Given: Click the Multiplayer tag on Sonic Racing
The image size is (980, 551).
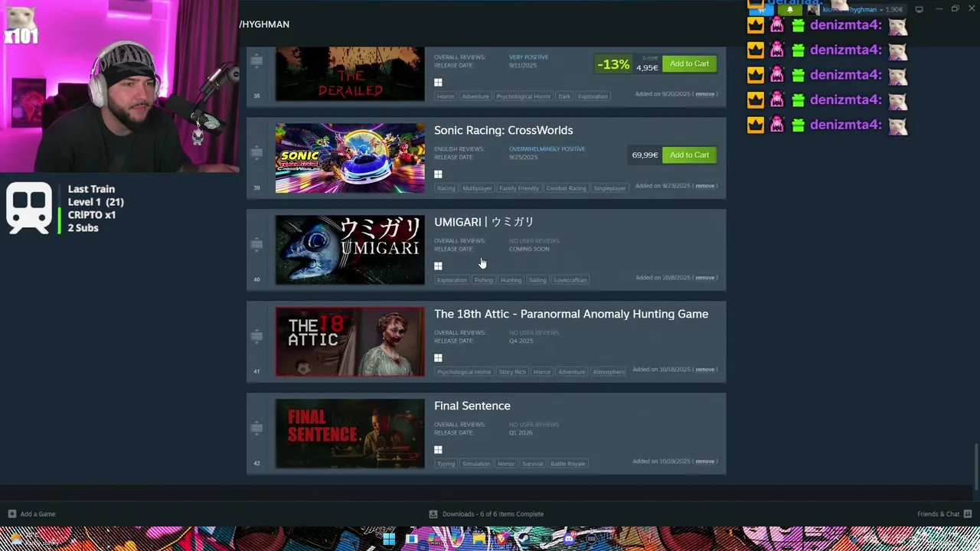Looking at the screenshot, I should [x=477, y=188].
